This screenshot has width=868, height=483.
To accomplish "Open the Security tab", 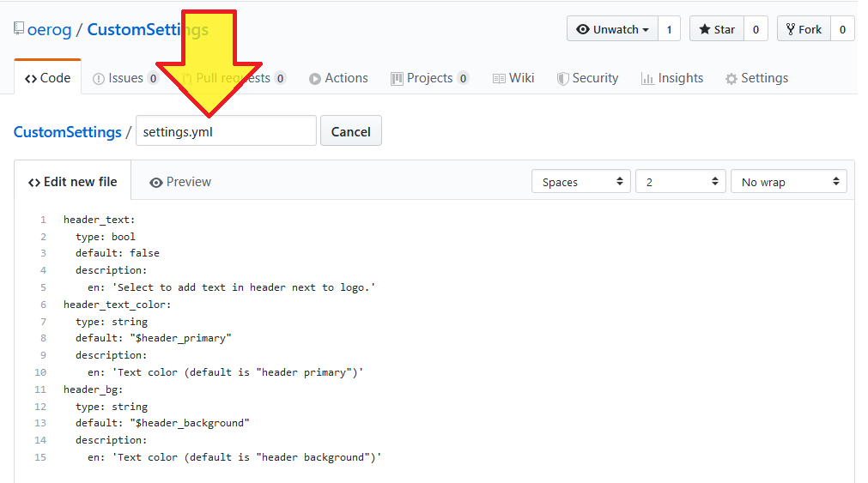I will coord(587,78).
